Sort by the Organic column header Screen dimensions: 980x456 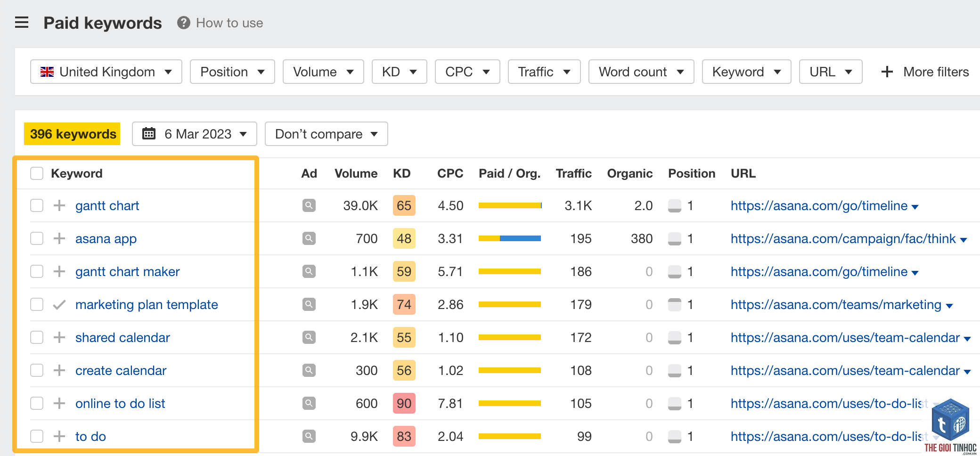629,173
